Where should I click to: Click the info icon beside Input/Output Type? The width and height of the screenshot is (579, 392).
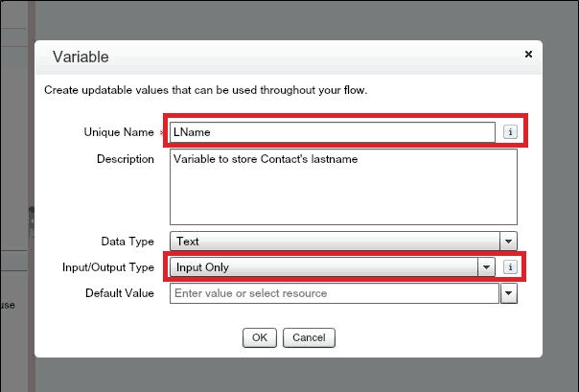(511, 267)
